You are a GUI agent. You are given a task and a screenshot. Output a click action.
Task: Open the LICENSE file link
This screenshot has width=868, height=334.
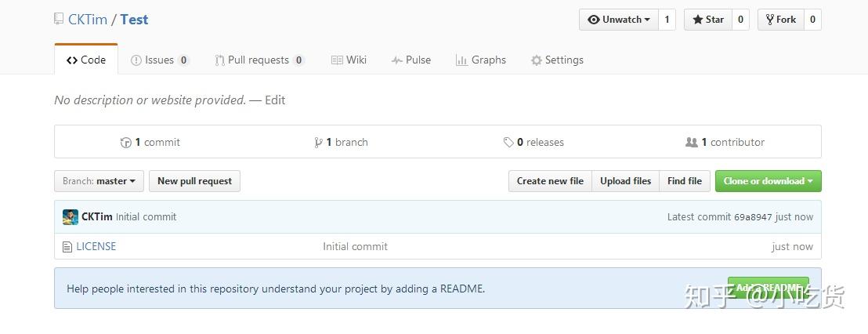96,246
